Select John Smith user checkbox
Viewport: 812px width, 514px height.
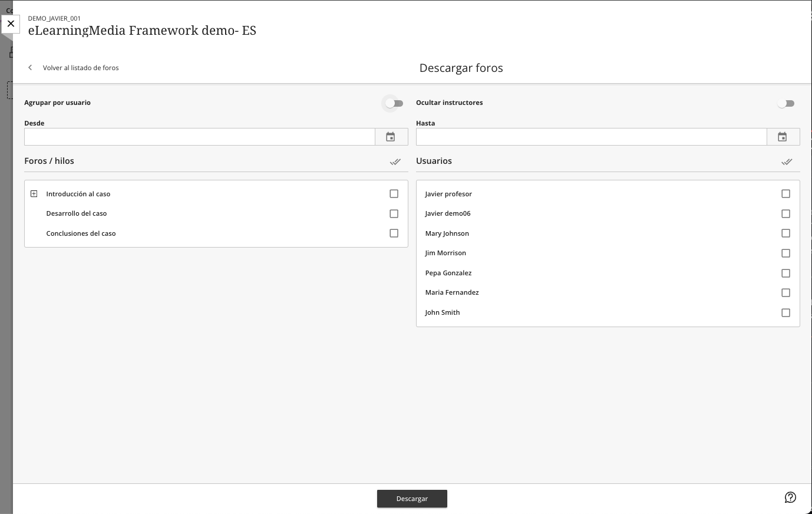[786, 312]
